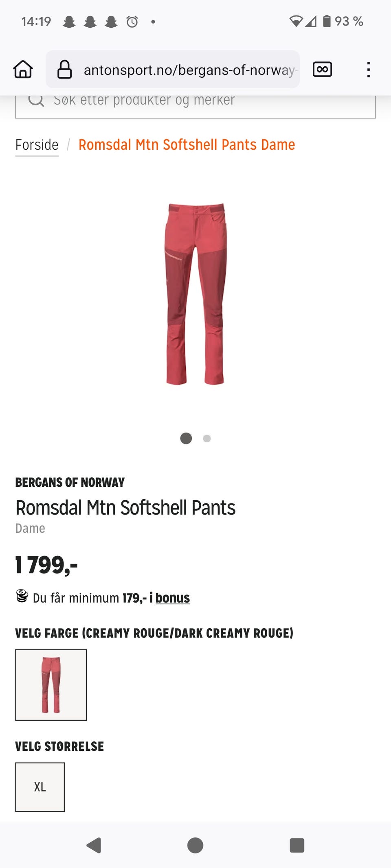Open the site security lock icon

point(65,70)
